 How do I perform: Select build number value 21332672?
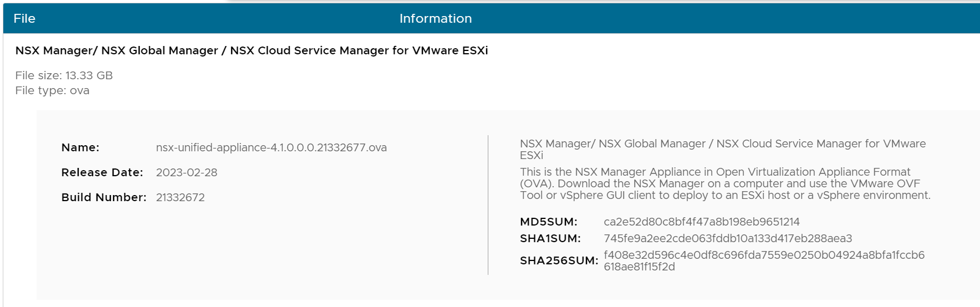[x=180, y=197]
